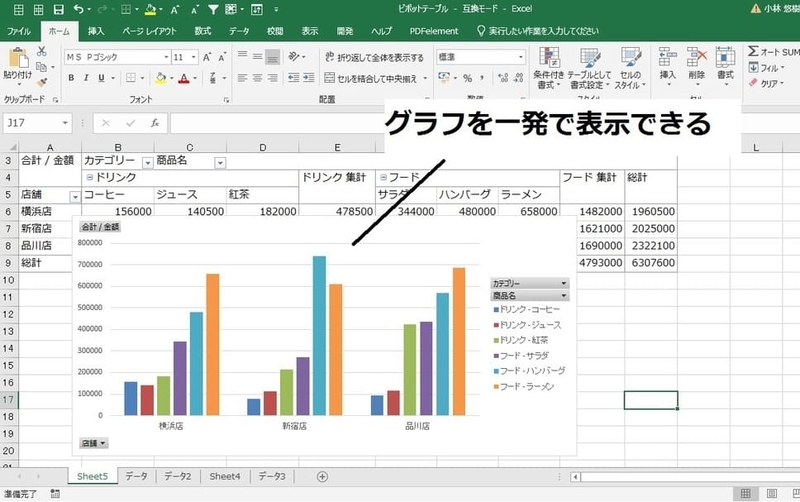Click クリア clear button
This screenshot has height=502, width=800.
766,83
